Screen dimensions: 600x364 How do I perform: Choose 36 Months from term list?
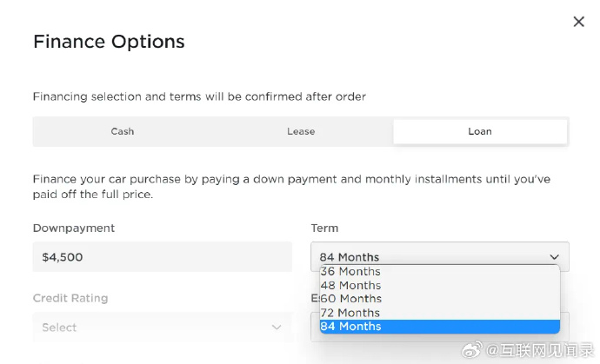click(440, 271)
